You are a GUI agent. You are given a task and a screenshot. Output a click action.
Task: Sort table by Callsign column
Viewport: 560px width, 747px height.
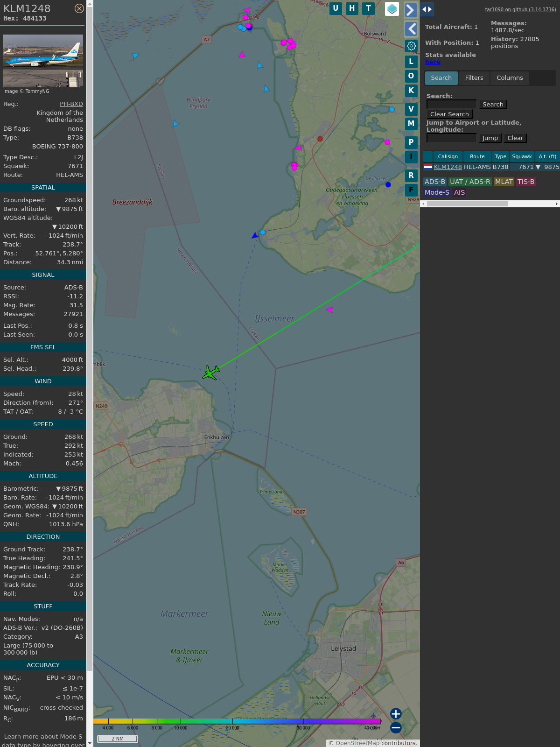[x=448, y=156]
